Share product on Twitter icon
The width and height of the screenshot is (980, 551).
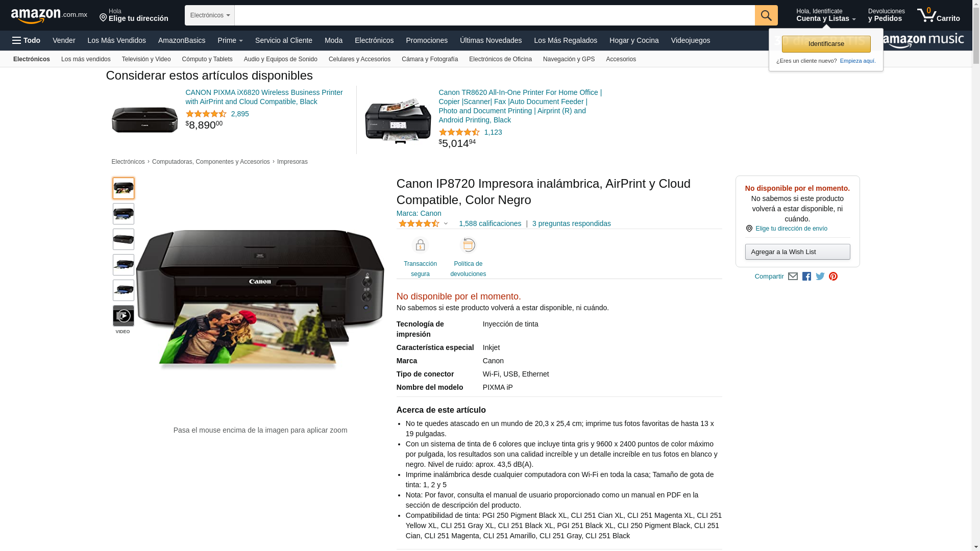820,277
